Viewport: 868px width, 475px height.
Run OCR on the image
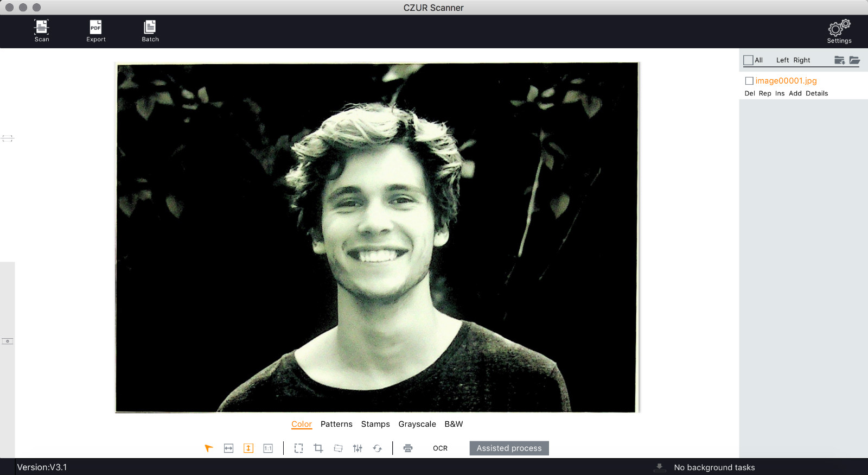click(x=440, y=448)
